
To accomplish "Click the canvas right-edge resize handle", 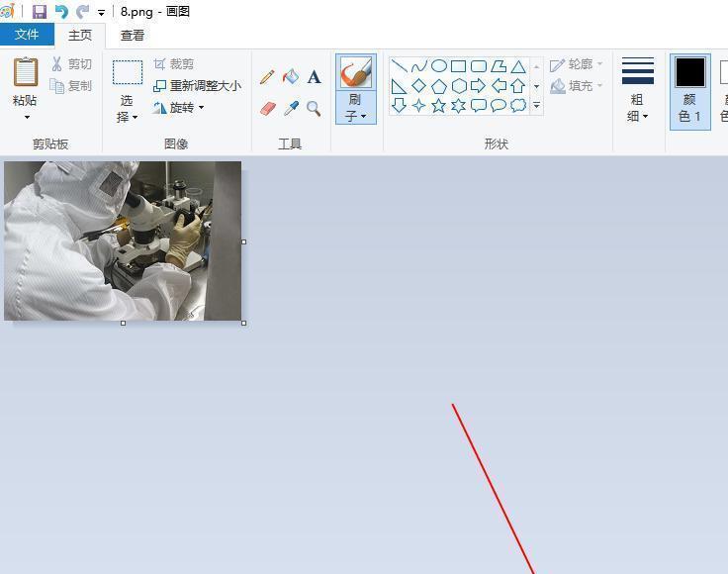I will point(243,241).
